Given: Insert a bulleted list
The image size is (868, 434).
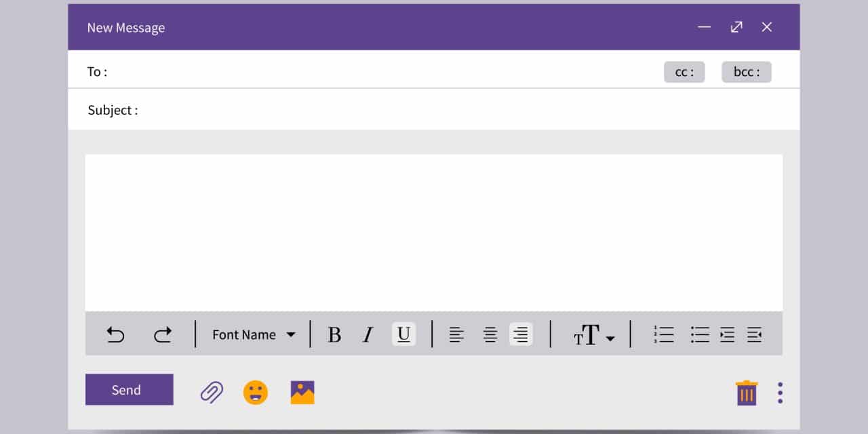Looking at the screenshot, I should (700, 334).
